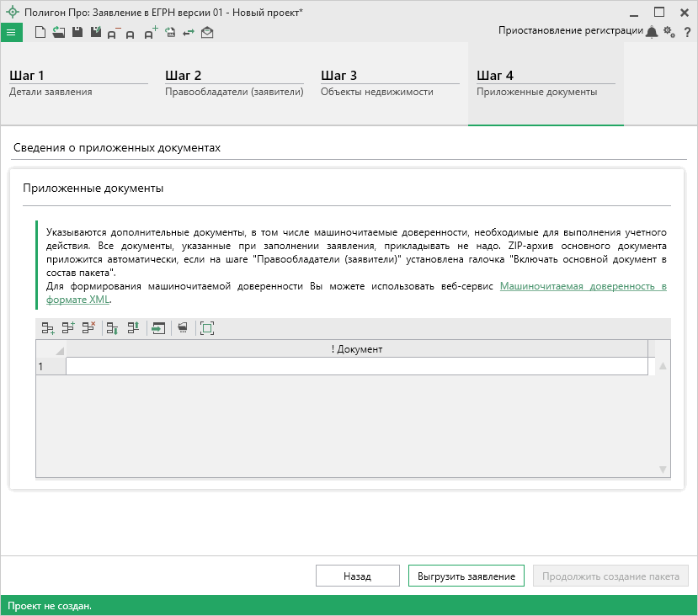Click the Назад button

tap(357, 576)
